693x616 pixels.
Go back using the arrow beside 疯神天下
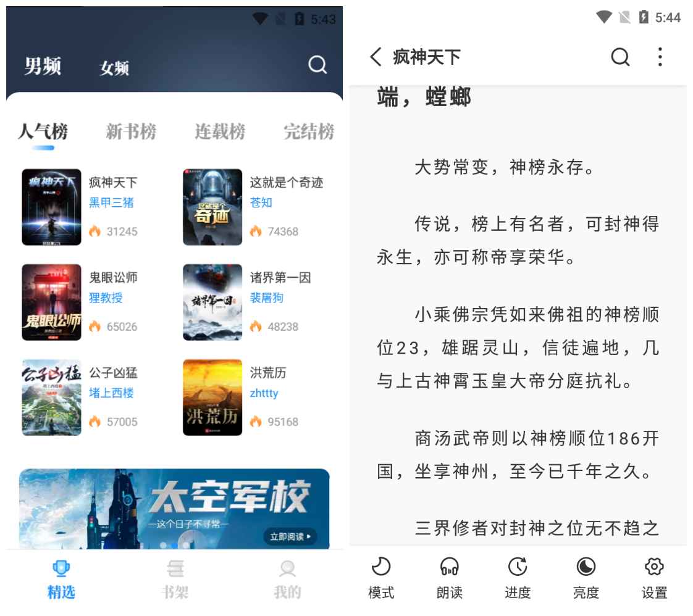pos(376,57)
